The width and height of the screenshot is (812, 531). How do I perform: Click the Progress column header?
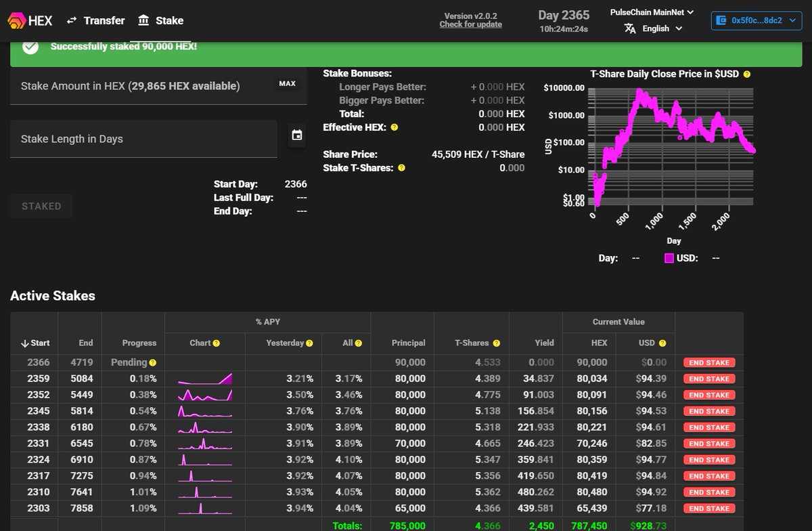click(139, 343)
